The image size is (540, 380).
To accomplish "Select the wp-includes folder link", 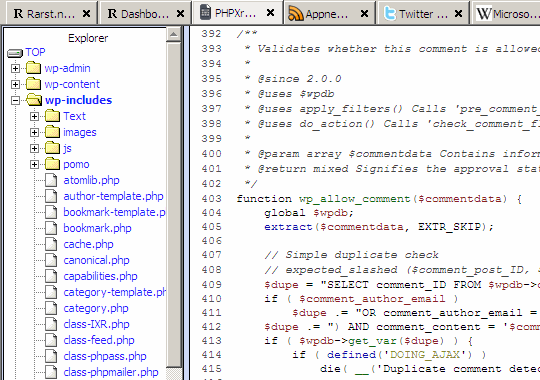I will 79,100.
